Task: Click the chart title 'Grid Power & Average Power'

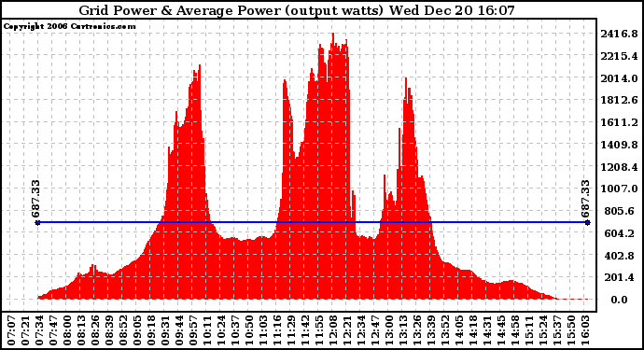Action: coord(179,10)
